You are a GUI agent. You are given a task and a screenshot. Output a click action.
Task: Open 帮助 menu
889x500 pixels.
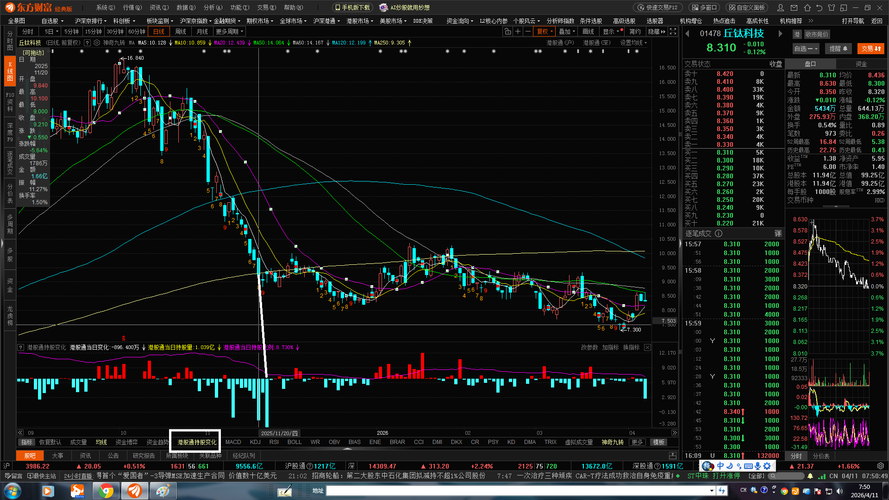(293, 8)
